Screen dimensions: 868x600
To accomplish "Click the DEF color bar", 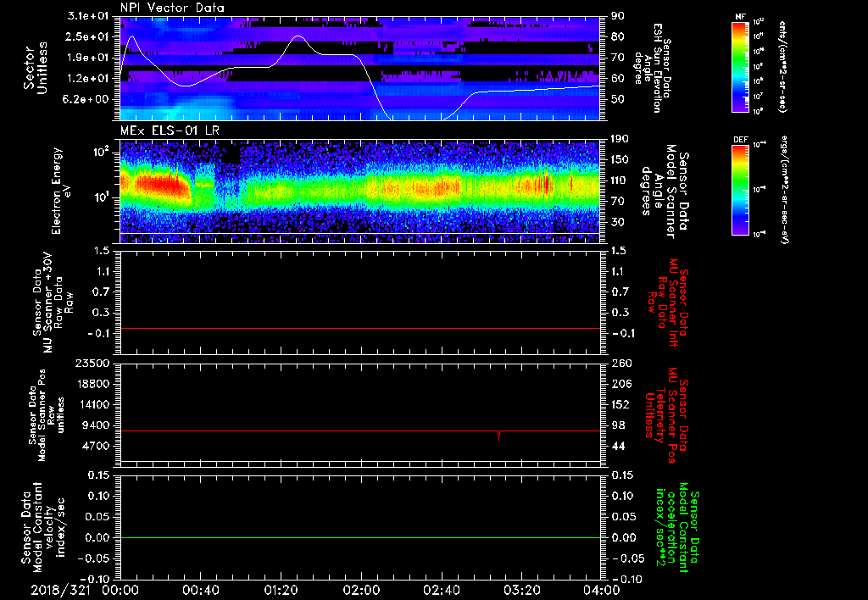I will click(740, 190).
